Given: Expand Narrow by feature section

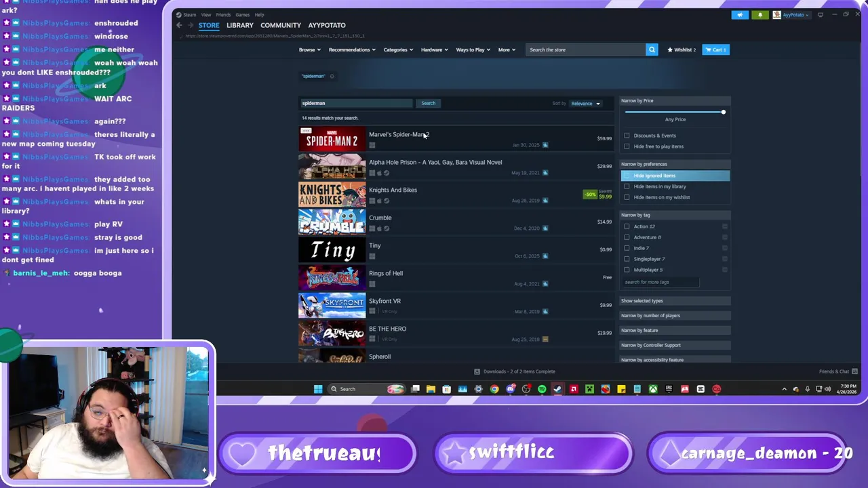Looking at the screenshot, I should coord(675,331).
